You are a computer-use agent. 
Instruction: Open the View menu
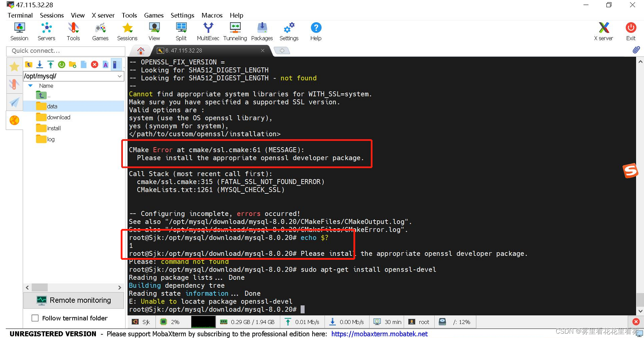(x=78, y=15)
